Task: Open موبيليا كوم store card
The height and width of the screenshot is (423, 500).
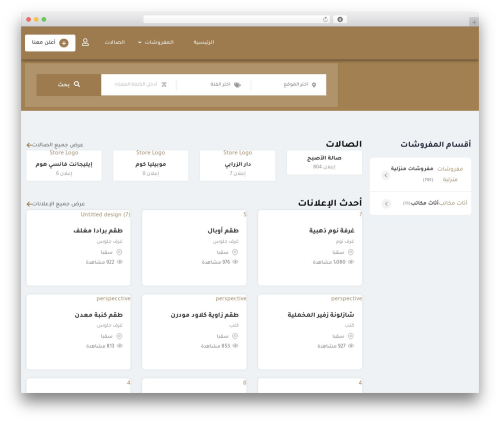Action: 151,165
